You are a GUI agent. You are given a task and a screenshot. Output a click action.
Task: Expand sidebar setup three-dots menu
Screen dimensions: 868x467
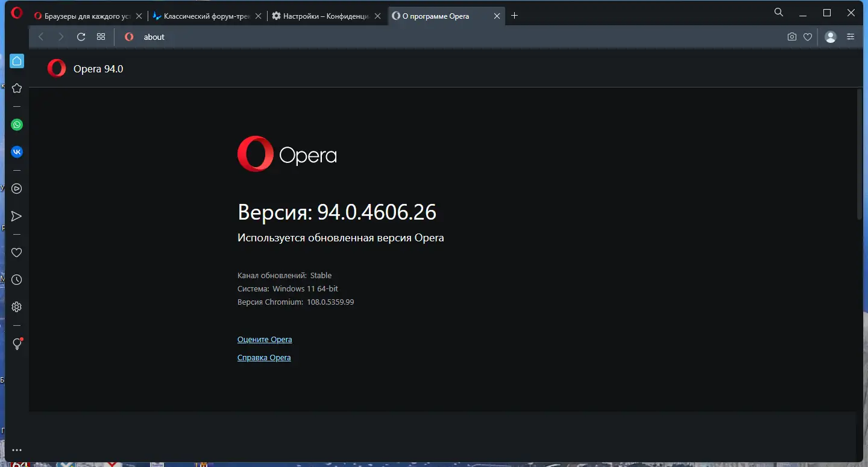pyautogui.click(x=17, y=450)
